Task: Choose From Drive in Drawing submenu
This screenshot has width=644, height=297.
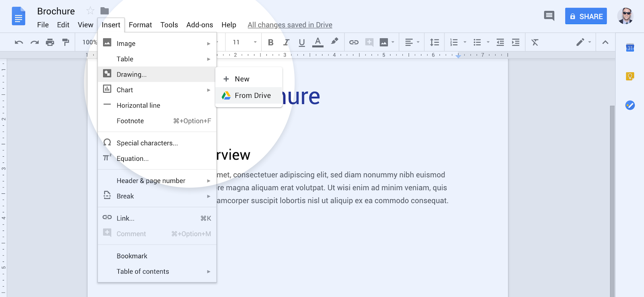Action: tap(252, 96)
